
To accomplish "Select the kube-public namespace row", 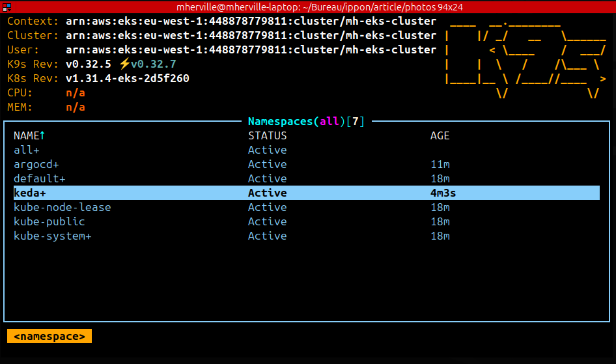I will (x=49, y=221).
